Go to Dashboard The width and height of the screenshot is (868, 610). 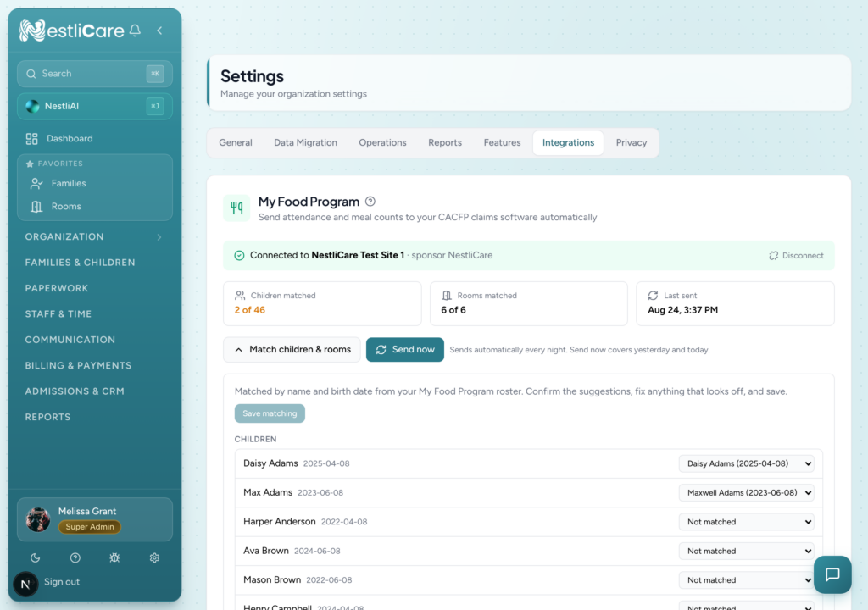pos(94,139)
